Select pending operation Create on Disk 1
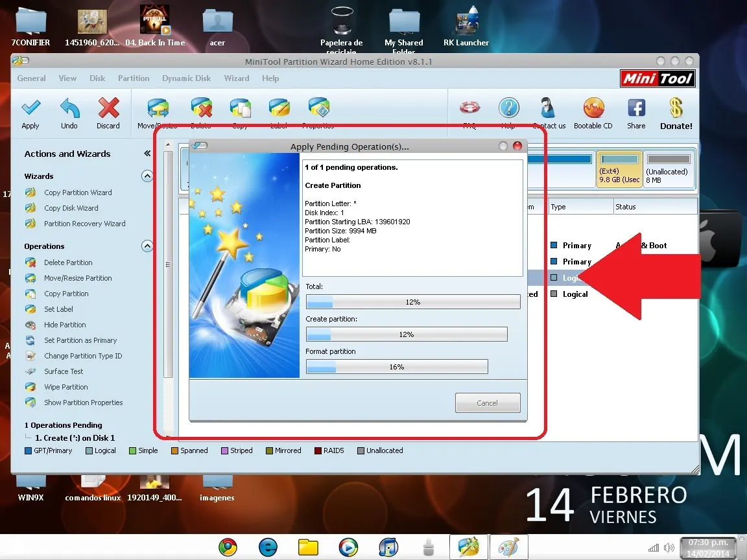The width and height of the screenshot is (747, 560). pos(75,438)
